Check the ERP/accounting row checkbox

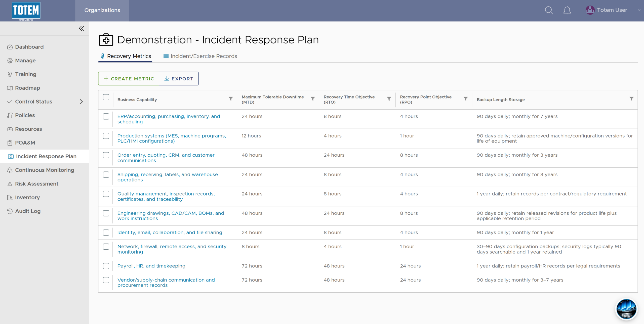pyautogui.click(x=106, y=116)
